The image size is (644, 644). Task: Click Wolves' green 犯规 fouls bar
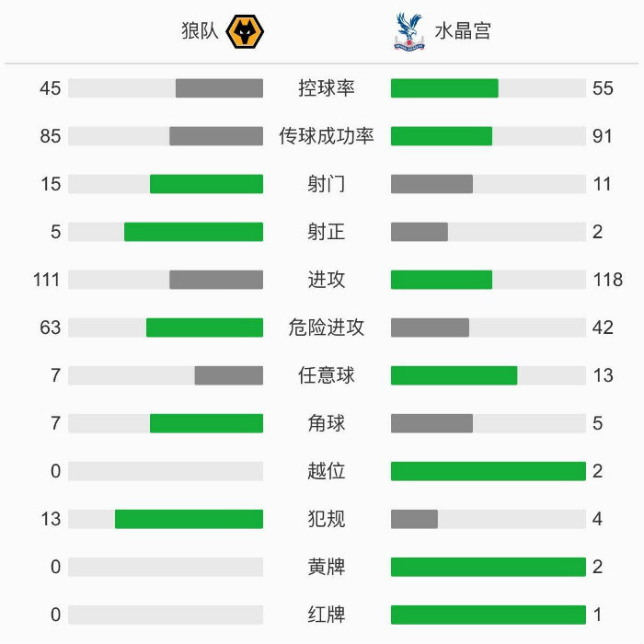point(189,519)
